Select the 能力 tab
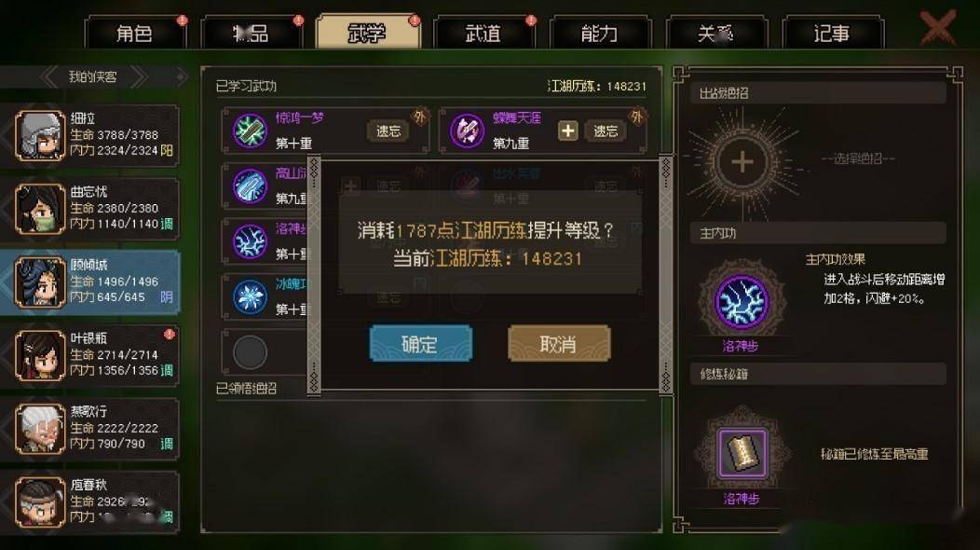980x550 pixels. tap(599, 33)
